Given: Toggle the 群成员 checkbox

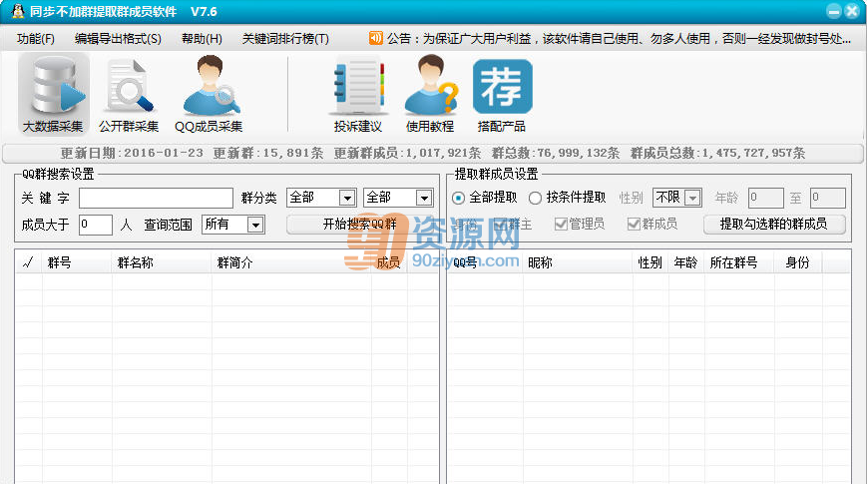Looking at the screenshot, I should pos(634,224).
